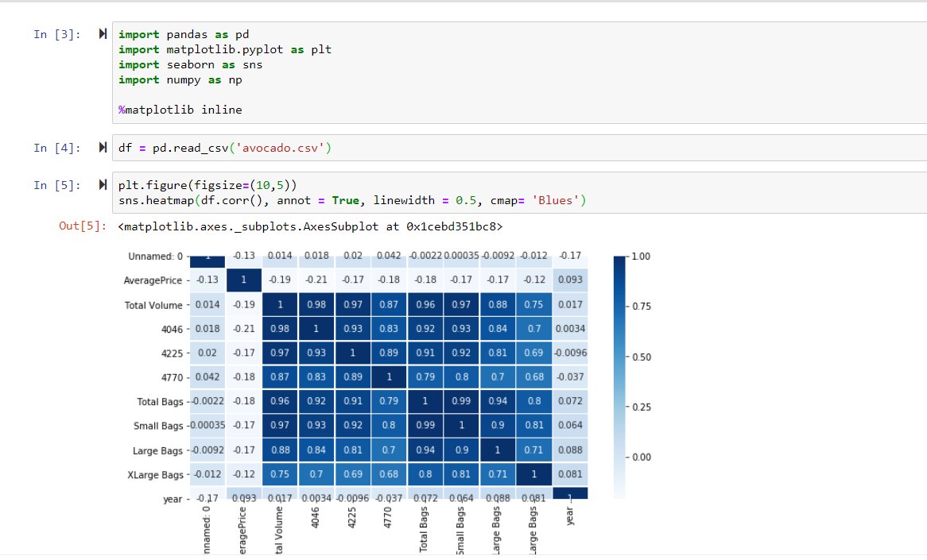Screen dimensions: 927x560
Task: Click the colorbar tick label 0.75
Action: (x=641, y=307)
